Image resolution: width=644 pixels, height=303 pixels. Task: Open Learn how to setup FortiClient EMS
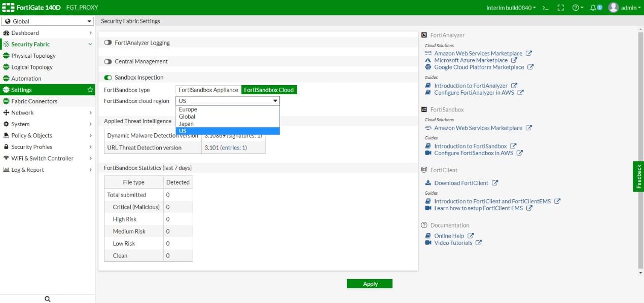pyautogui.click(x=478, y=208)
